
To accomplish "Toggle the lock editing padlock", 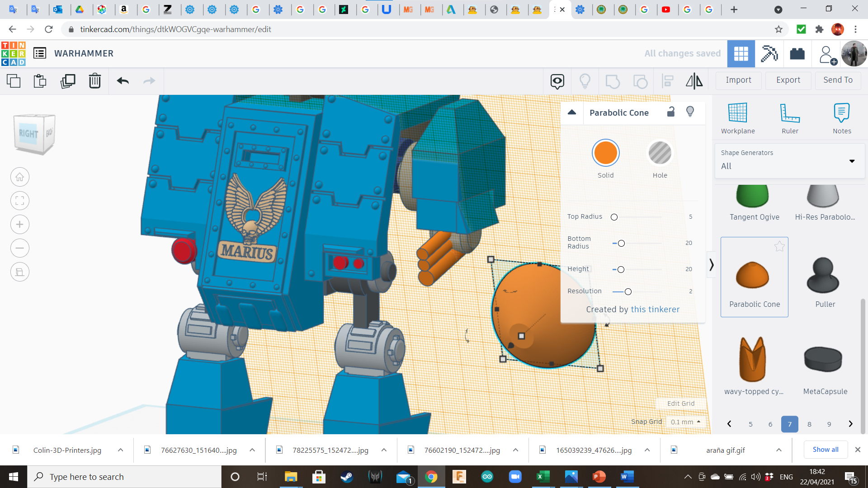I will [x=671, y=112].
